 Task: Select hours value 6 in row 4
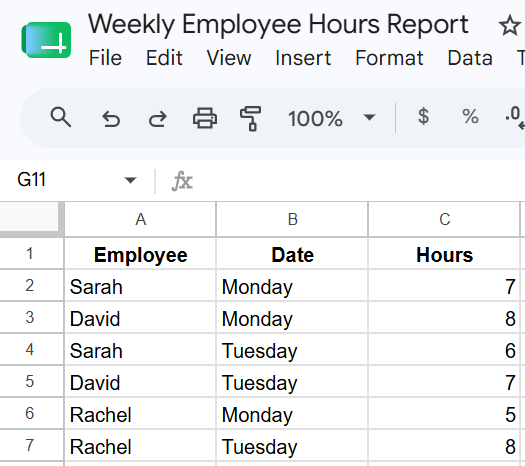(444, 350)
